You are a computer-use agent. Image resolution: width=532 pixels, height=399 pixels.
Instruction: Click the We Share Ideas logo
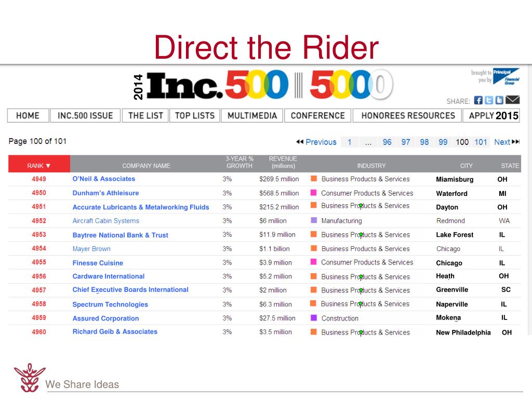[30, 377]
